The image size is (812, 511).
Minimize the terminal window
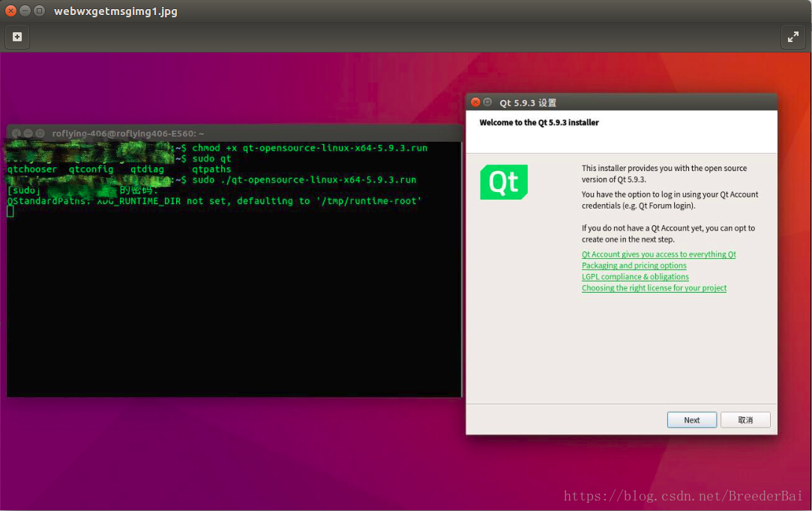click(x=28, y=134)
